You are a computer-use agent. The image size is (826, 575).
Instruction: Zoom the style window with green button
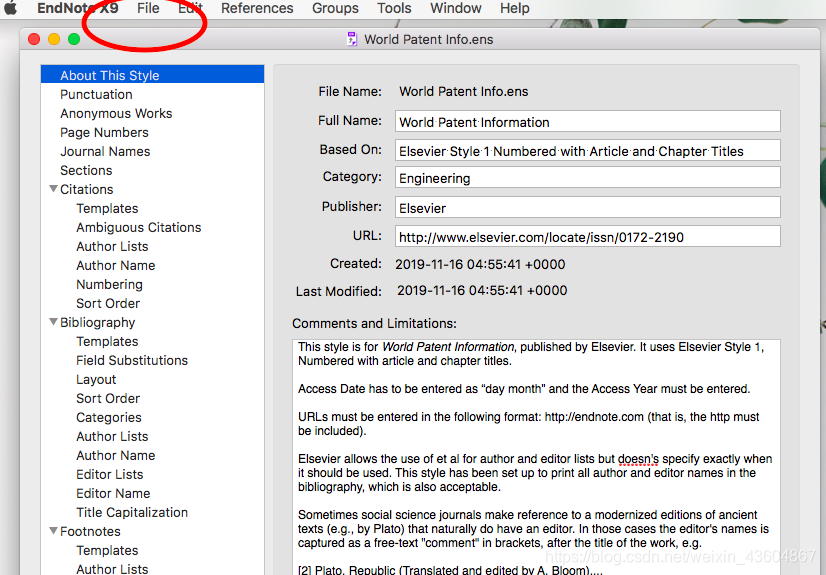coord(74,39)
